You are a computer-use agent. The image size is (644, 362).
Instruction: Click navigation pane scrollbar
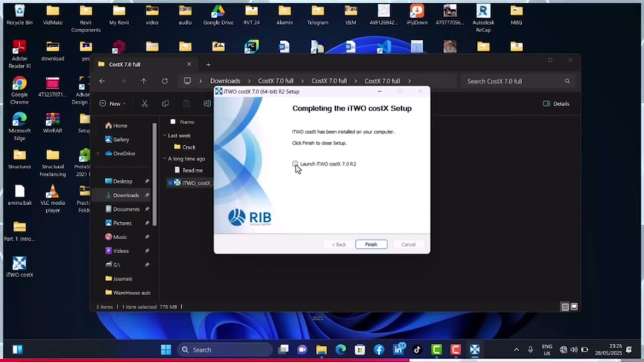coord(155,173)
